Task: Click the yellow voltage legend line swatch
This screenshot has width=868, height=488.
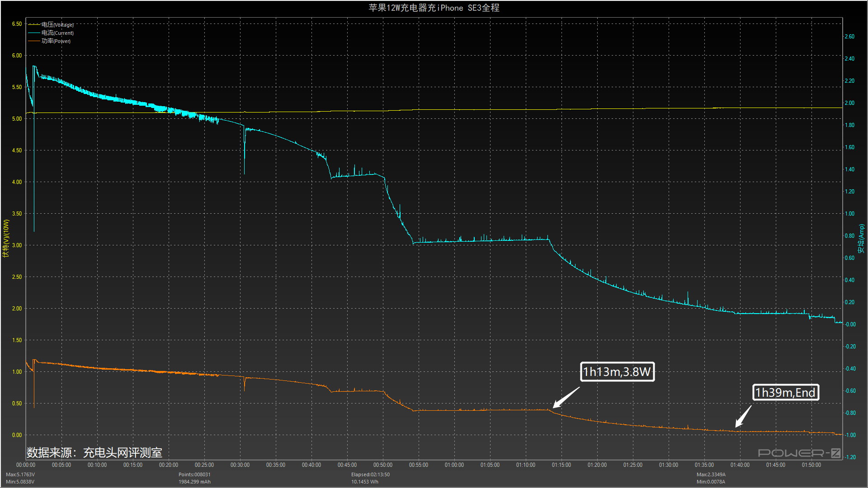Action: (x=34, y=25)
